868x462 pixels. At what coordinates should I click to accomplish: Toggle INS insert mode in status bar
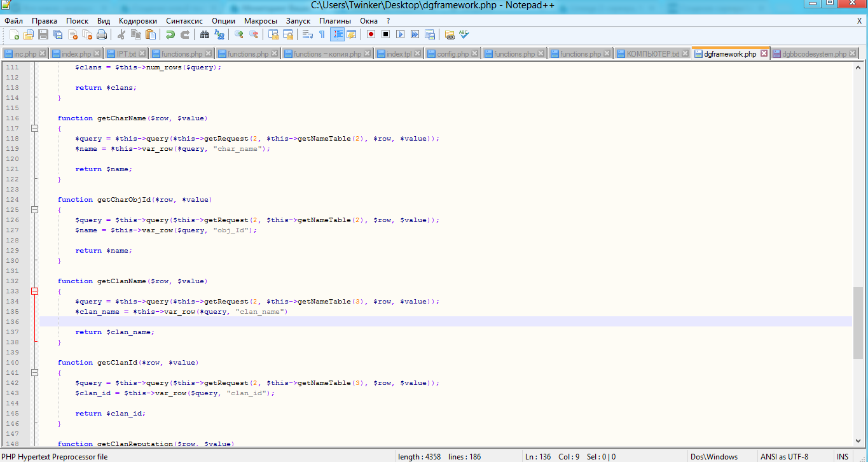point(843,456)
